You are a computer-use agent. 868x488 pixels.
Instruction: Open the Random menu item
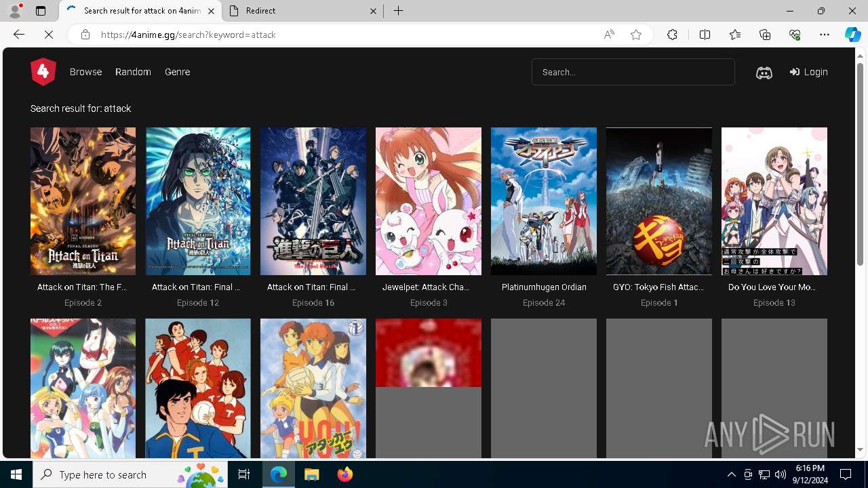133,72
